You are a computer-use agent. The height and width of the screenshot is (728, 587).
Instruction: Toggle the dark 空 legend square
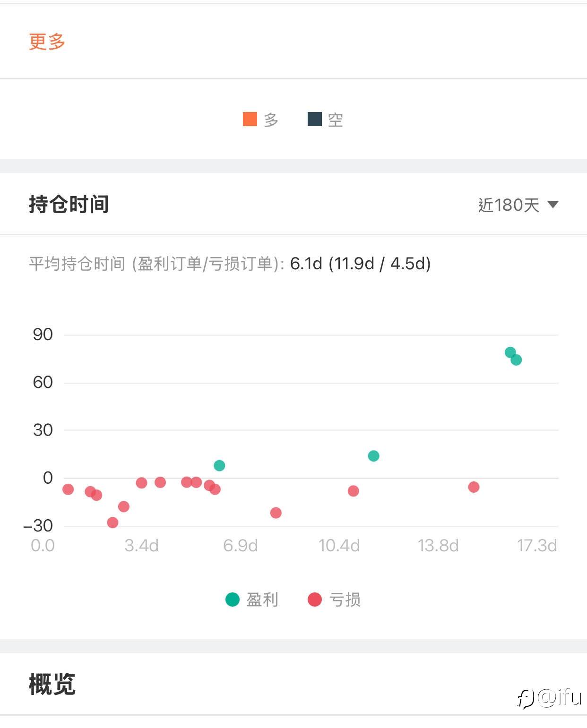click(x=314, y=119)
